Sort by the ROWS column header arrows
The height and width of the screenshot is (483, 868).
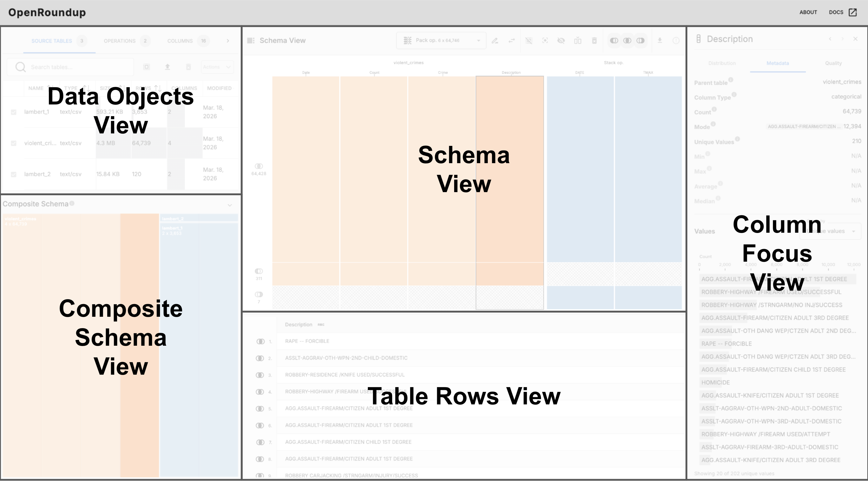pos(157,88)
